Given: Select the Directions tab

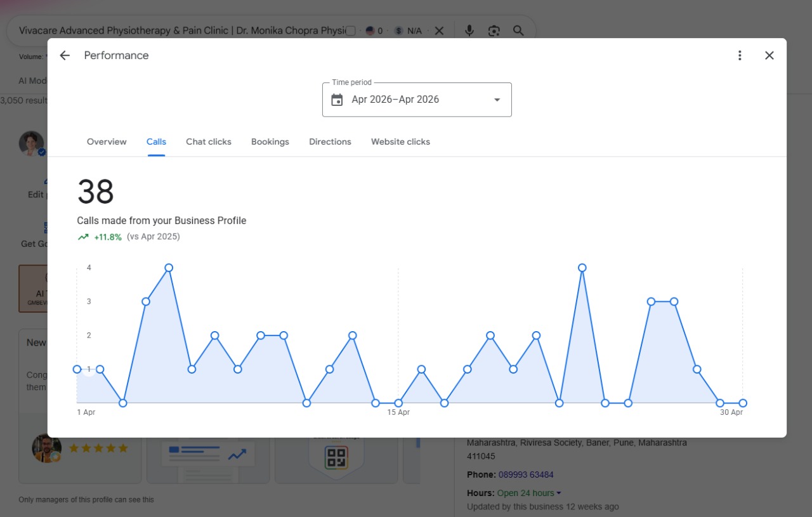Looking at the screenshot, I should pyautogui.click(x=330, y=141).
